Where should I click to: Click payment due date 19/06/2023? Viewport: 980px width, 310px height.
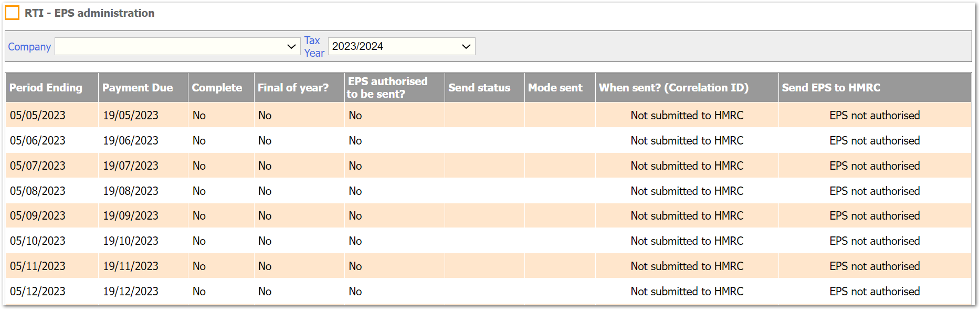click(x=131, y=141)
